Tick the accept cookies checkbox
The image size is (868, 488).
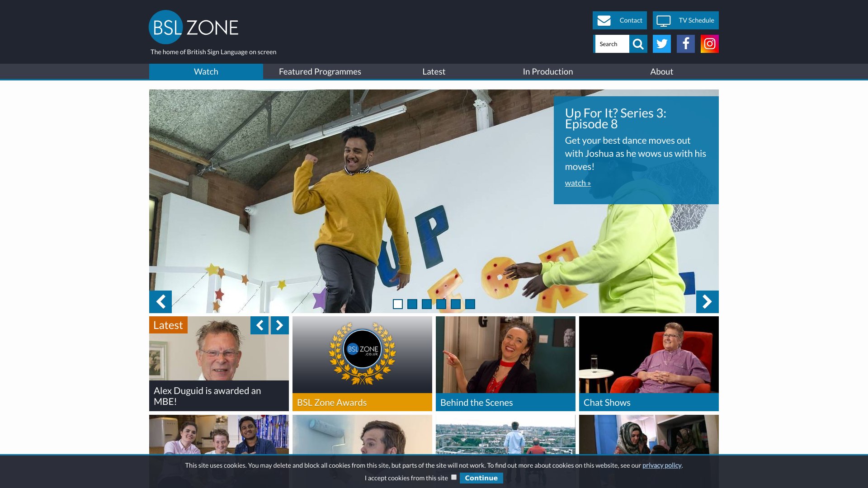point(454,477)
